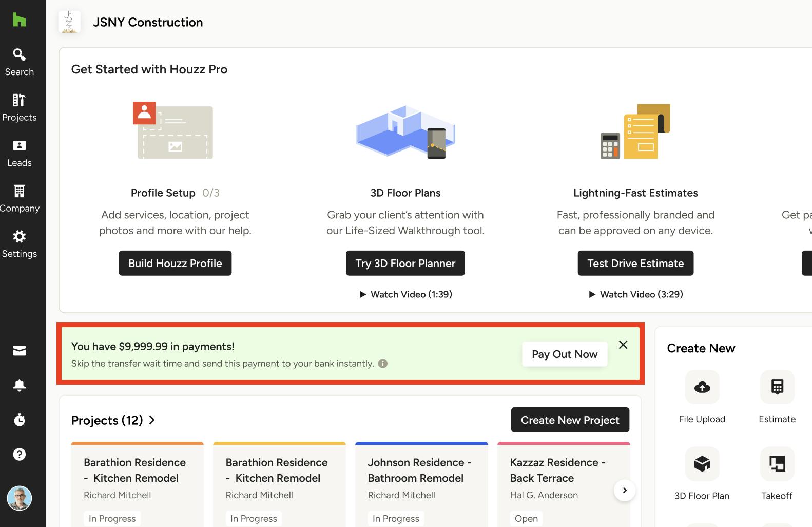
Task: Open Johnson Residence Bathroom Remodel card
Action: coord(421,484)
